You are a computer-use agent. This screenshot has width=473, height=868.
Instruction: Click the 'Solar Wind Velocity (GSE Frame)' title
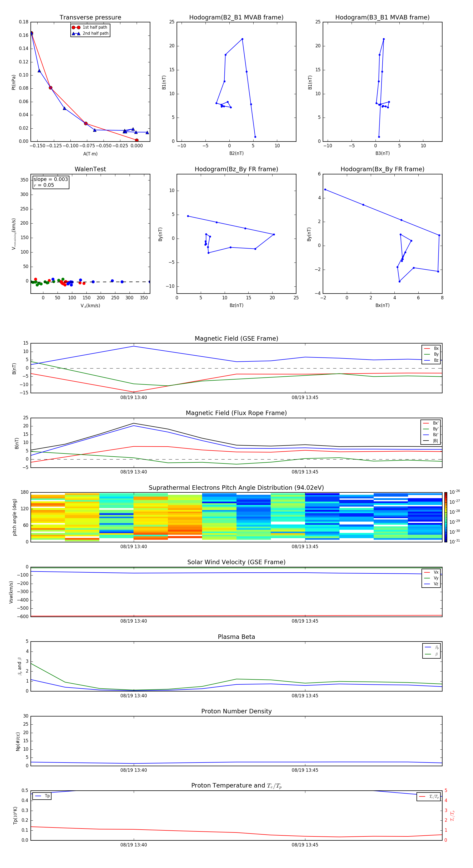236,562
